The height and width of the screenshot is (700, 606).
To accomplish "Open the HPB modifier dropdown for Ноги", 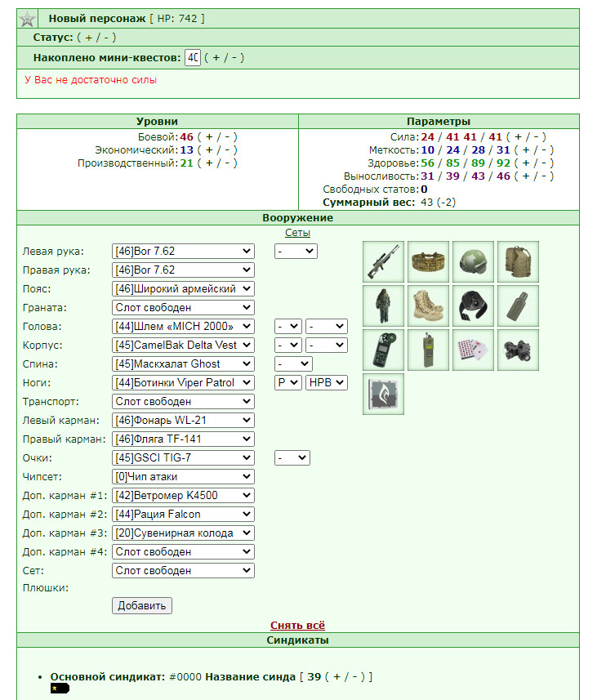I will click(x=326, y=382).
